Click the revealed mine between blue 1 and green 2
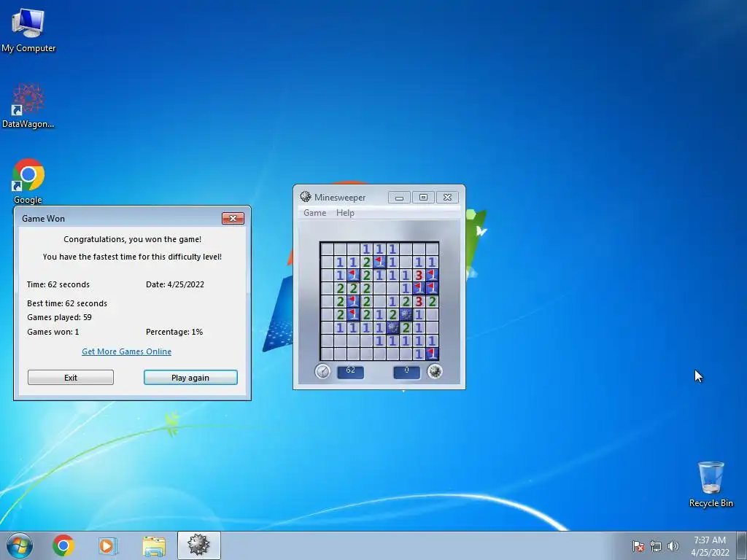Image resolution: width=747 pixels, height=560 pixels. (x=392, y=327)
